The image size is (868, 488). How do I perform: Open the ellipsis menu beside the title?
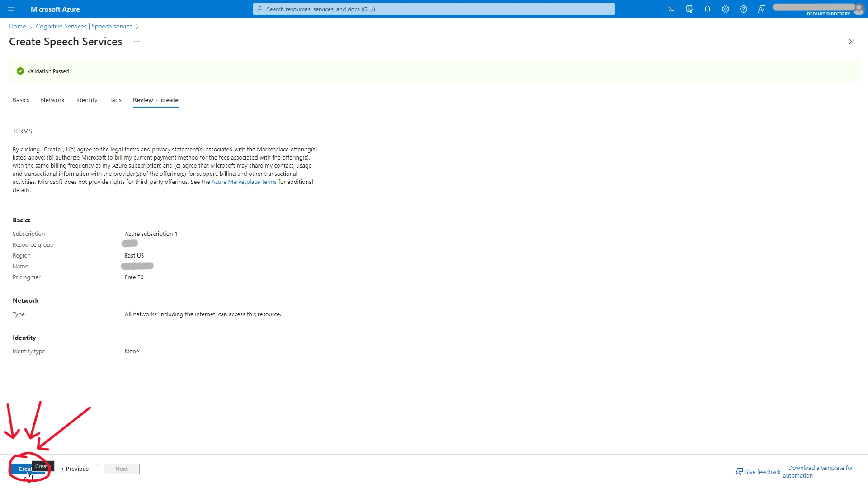tap(137, 42)
